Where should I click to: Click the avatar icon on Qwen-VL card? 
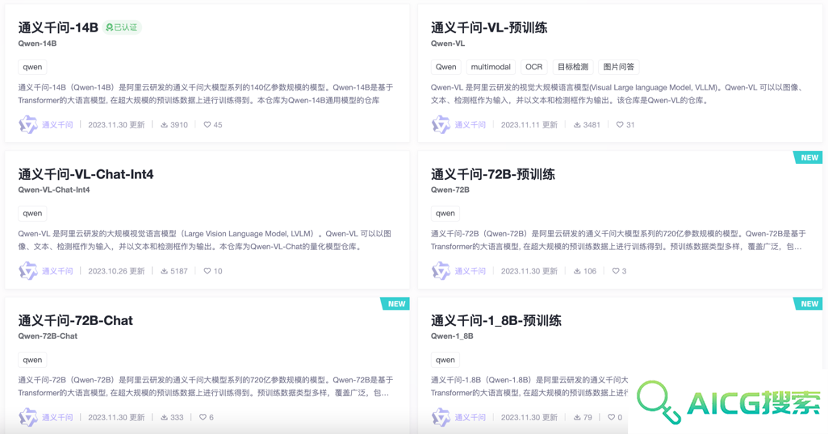[441, 125]
